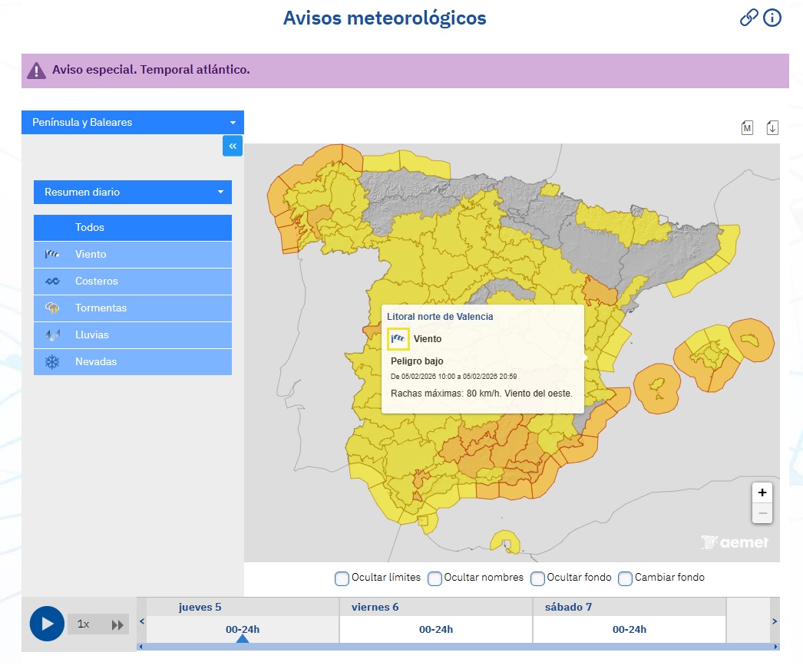This screenshot has height=672, width=803.
Task: Check Ocultar nombres to hide names
Action: click(x=435, y=578)
